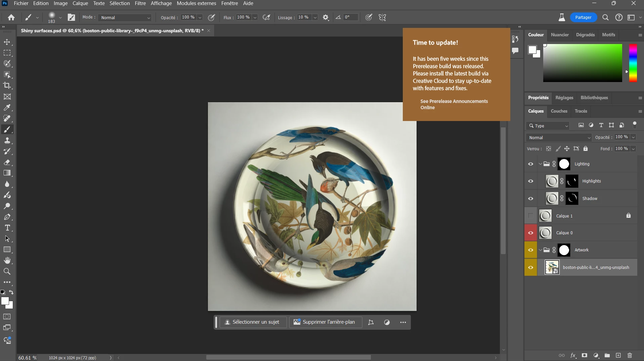
Task: Hide the Lighting group
Action: pyautogui.click(x=531, y=164)
